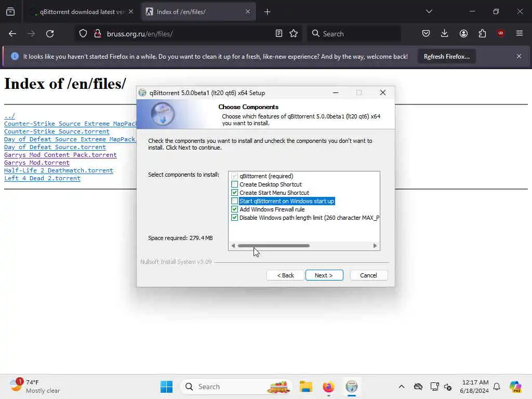Click the qBittorrent (required) checkbox
This screenshot has height=399, width=532.
tap(234, 176)
